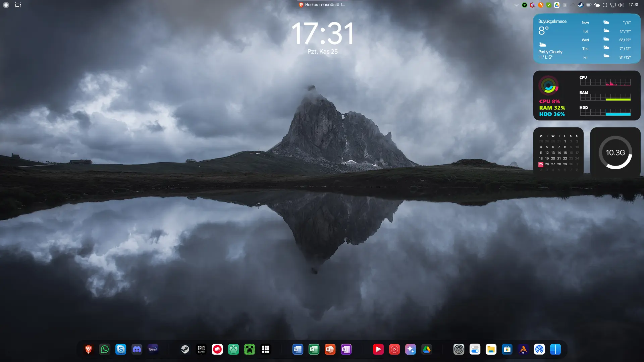Image resolution: width=644 pixels, height=362 pixels.
Task: Open Microsoft Word from the dock
Action: click(x=298, y=349)
